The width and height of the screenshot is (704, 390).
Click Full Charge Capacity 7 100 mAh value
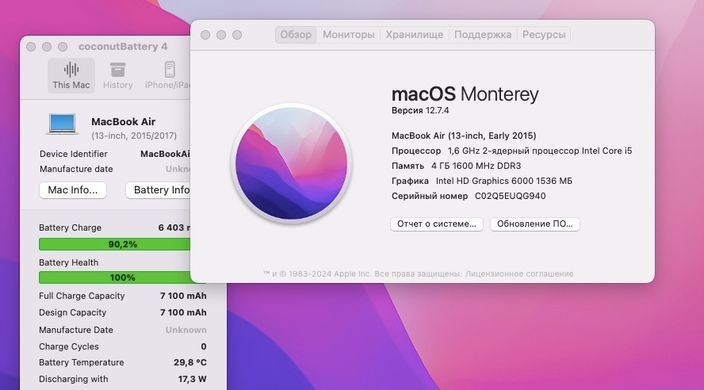[183, 296]
